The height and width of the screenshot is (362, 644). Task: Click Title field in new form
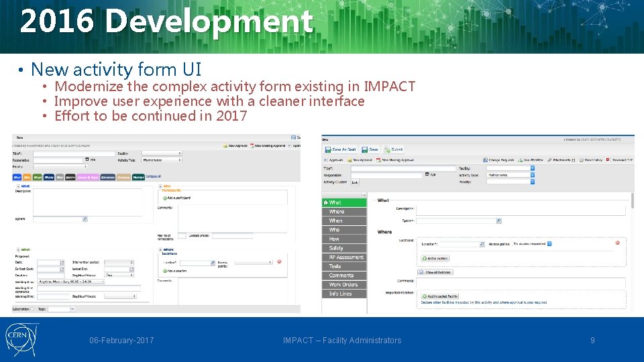click(403, 168)
